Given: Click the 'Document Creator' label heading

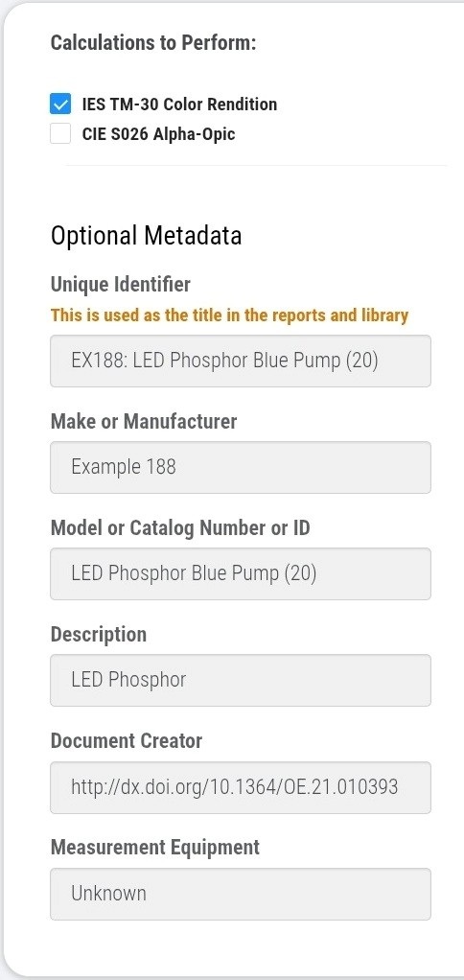Looking at the screenshot, I should point(127,740).
